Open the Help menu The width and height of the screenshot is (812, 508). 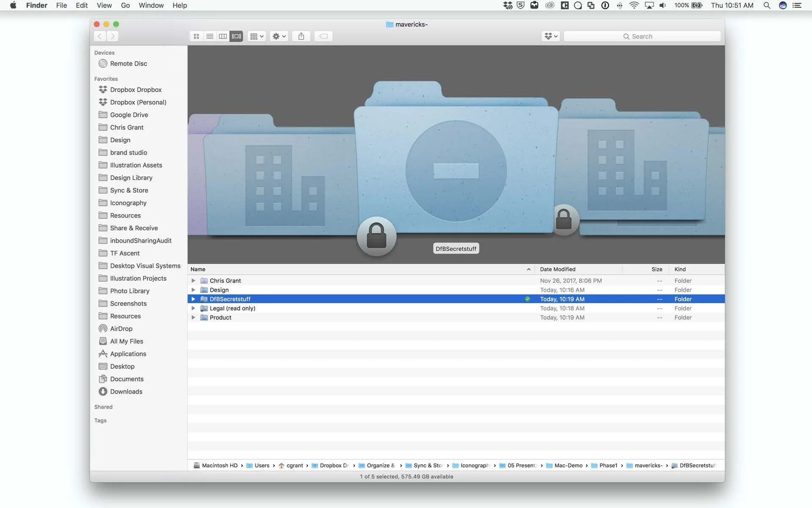179,5
